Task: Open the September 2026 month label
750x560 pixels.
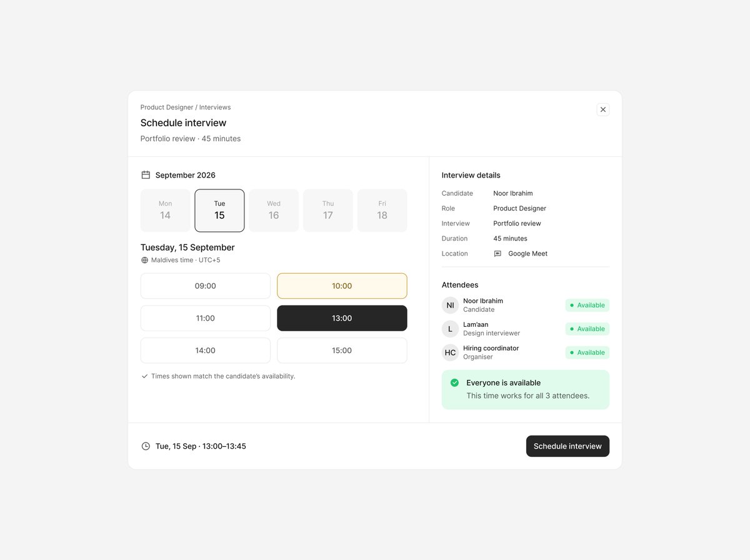Action: click(186, 175)
